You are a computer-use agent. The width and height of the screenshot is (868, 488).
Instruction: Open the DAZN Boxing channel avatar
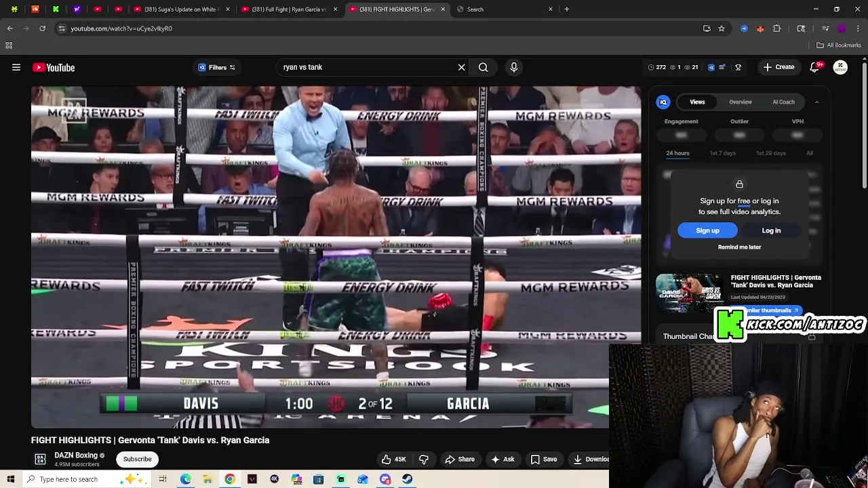tap(40, 459)
